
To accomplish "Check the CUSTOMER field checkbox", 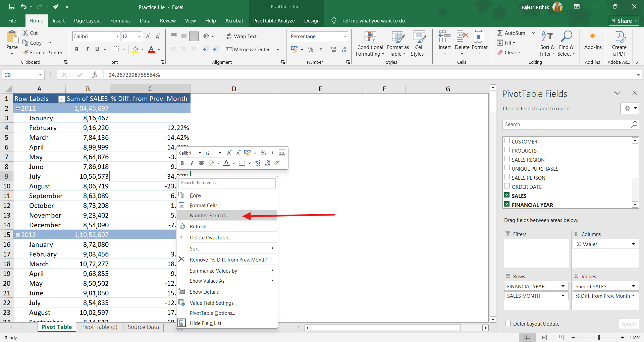I will (507, 141).
